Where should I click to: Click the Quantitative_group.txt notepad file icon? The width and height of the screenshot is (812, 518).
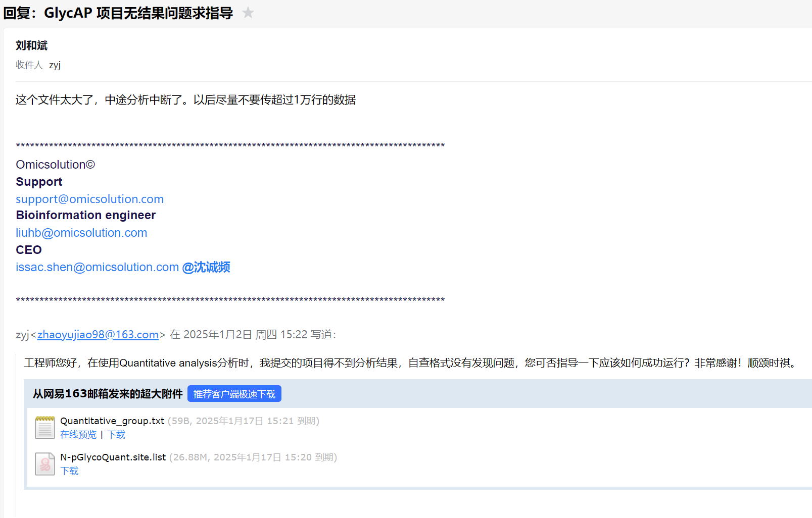pyautogui.click(x=45, y=427)
